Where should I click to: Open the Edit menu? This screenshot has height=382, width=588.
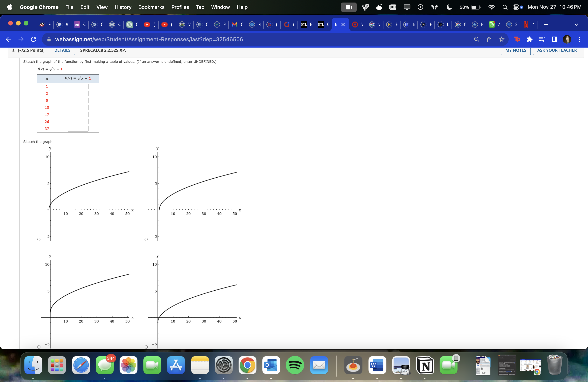point(85,7)
